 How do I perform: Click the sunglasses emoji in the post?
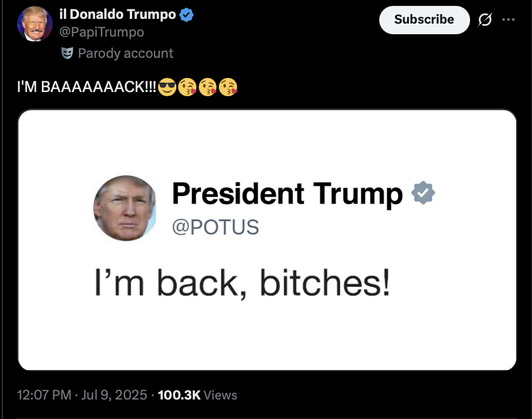(168, 87)
